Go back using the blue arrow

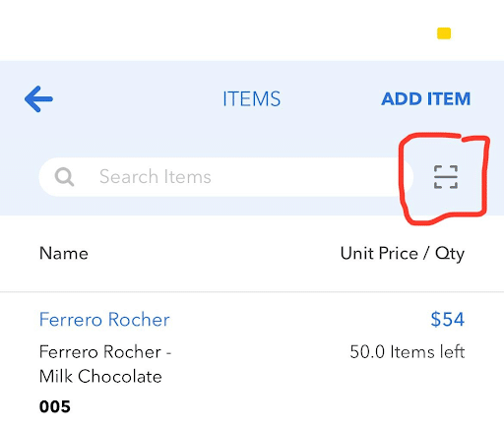(38, 99)
